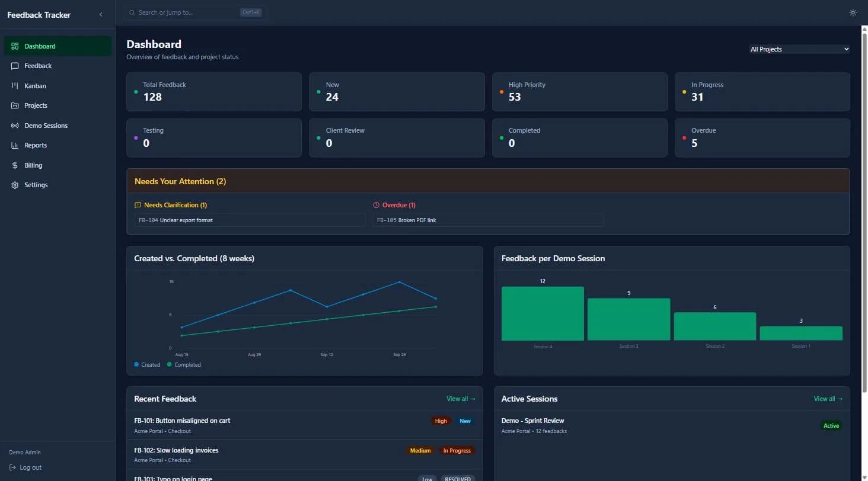Screen dimensions: 868x481
Task: Click the Settings gear icon
Action: pyautogui.click(x=15, y=185)
